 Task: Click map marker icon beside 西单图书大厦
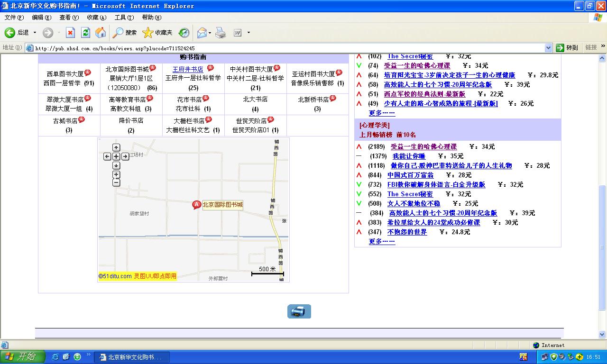(88, 73)
